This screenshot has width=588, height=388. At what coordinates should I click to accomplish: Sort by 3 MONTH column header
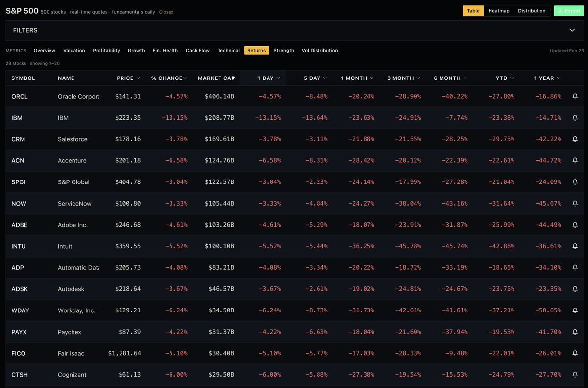pos(404,78)
